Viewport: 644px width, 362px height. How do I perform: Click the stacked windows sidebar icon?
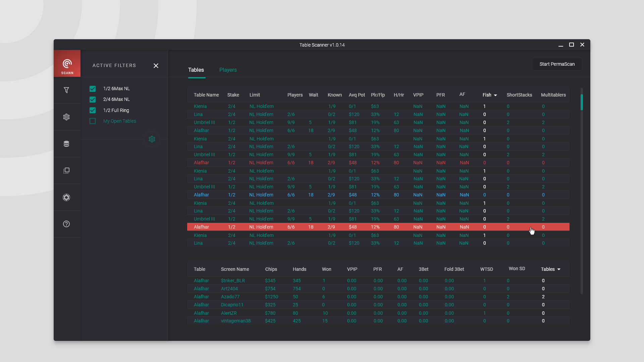tap(66, 171)
